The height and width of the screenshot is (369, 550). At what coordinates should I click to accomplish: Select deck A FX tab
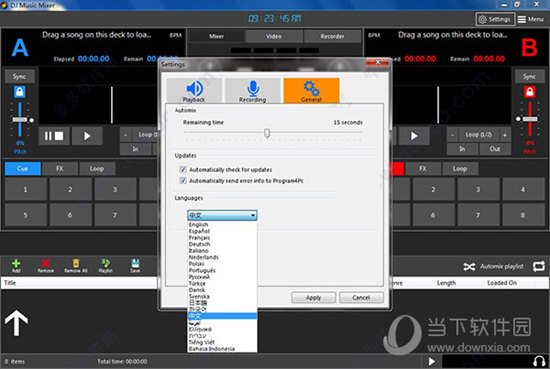[60, 169]
